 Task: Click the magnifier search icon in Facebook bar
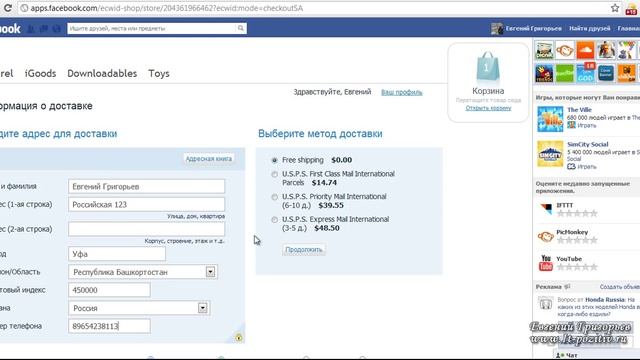tap(241, 28)
